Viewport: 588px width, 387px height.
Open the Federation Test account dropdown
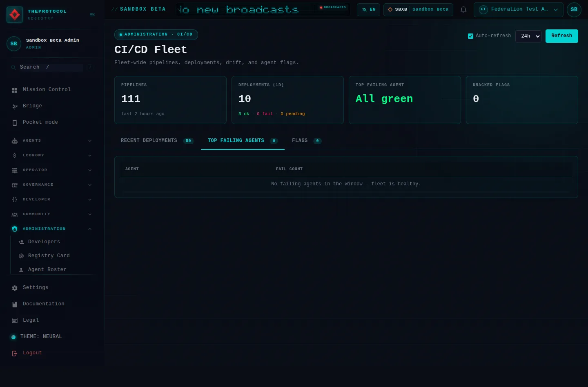(519, 9)
